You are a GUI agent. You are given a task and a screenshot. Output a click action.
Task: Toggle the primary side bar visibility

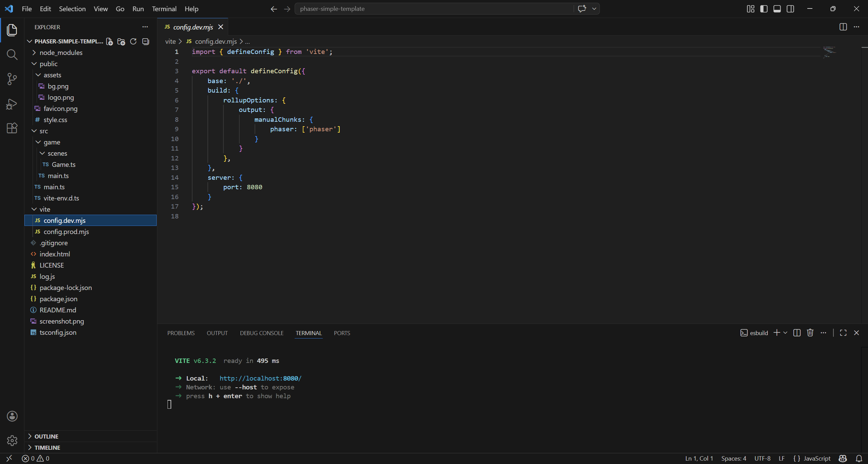[x=764, y=9]
